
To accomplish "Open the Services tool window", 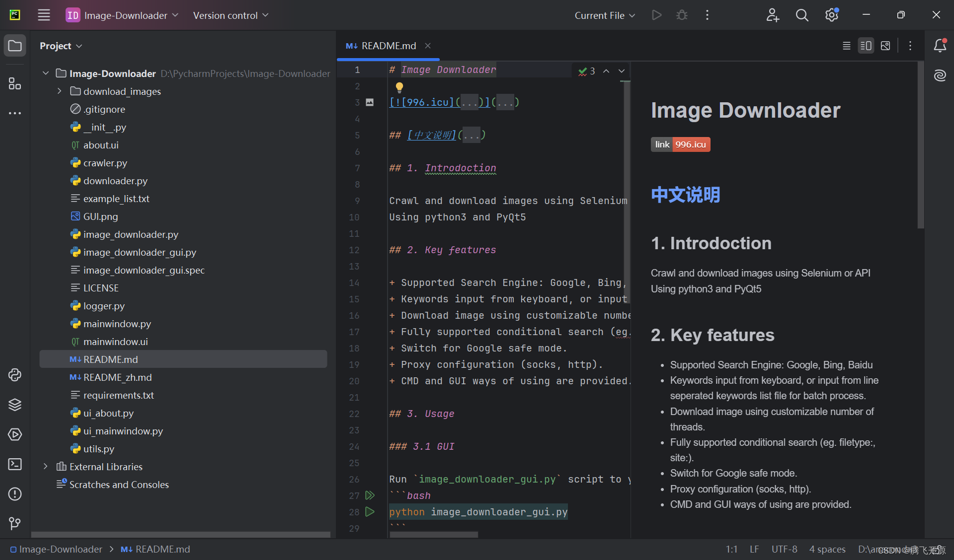I will click(15, 434).
